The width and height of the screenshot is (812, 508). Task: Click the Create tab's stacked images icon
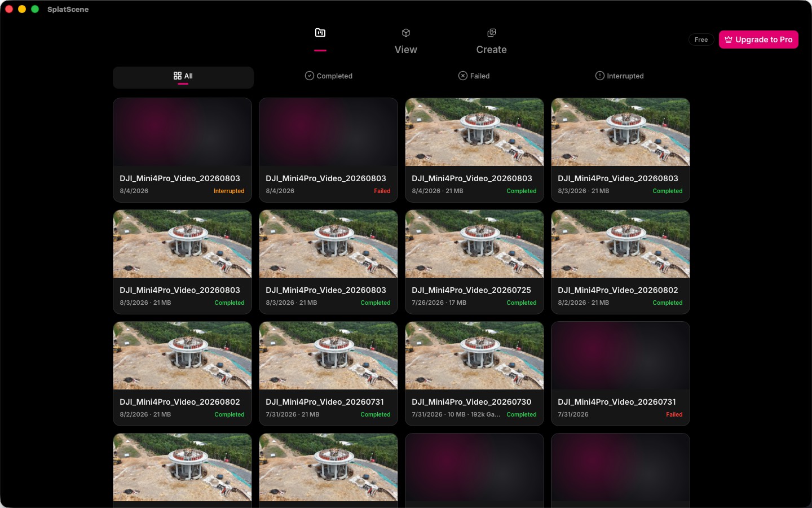pyautogui.click(x=492, y=33)
